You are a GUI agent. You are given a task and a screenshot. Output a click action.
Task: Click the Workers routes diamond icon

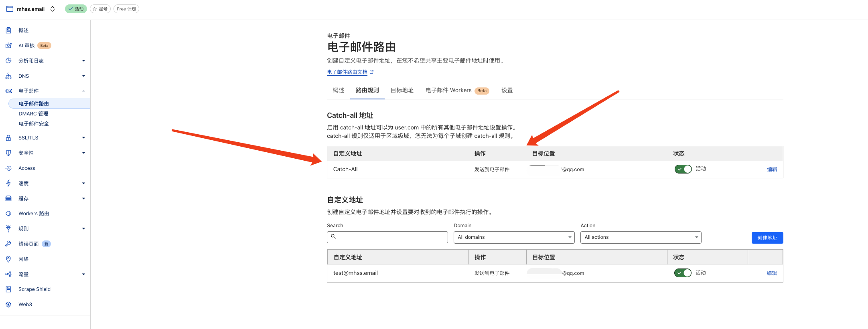8,214
